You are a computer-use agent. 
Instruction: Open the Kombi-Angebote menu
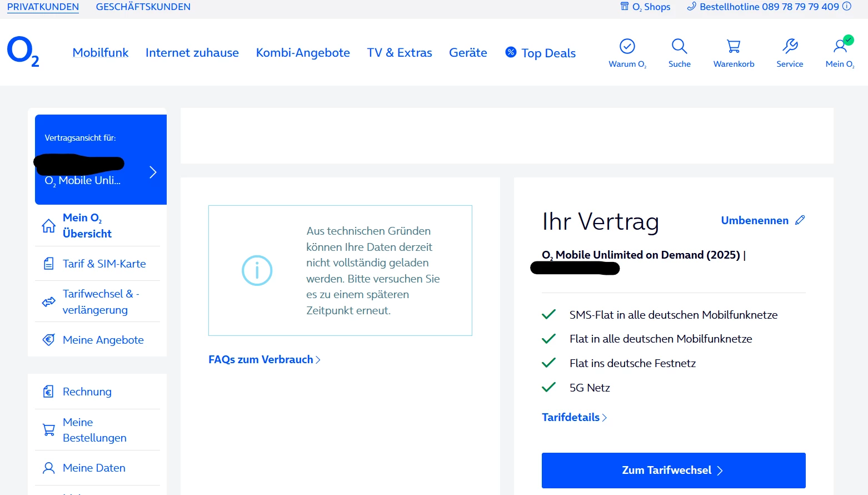[303, 52]
